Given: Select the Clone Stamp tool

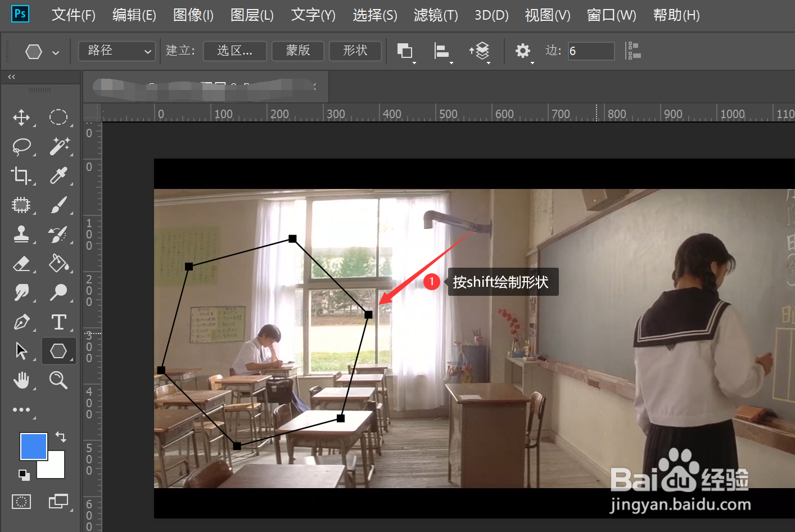Looking at the screenshot, I should (21, 234).
